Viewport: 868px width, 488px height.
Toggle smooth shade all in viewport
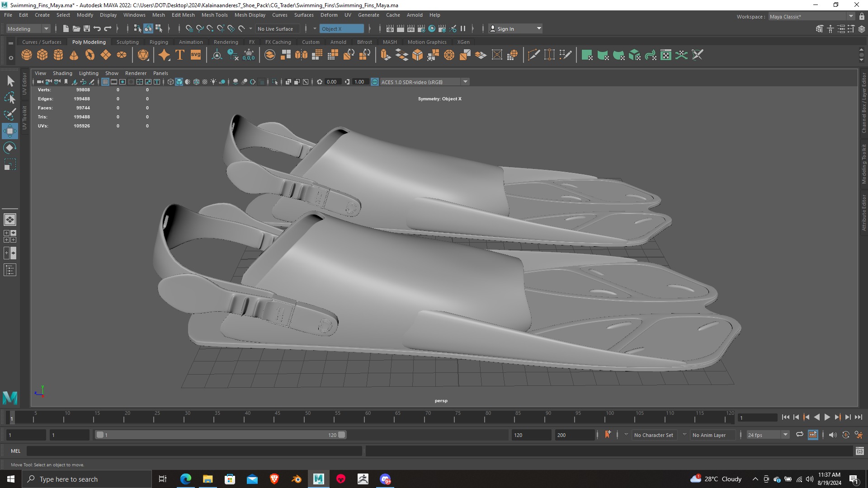[179, 82]
